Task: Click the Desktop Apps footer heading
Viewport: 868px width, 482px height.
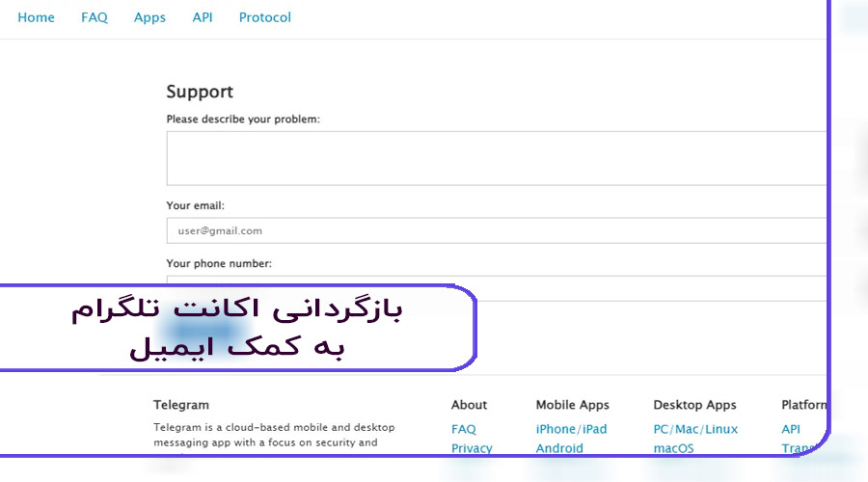Action: 694,405
